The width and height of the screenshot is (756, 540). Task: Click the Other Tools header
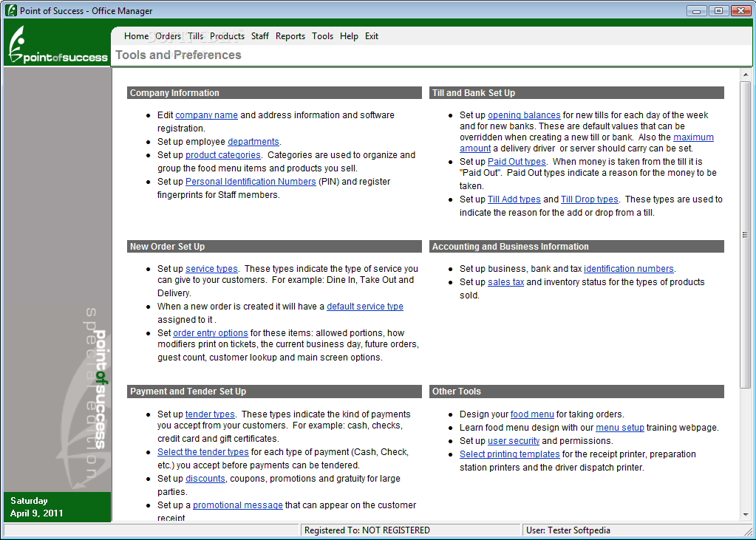[576, 392]
